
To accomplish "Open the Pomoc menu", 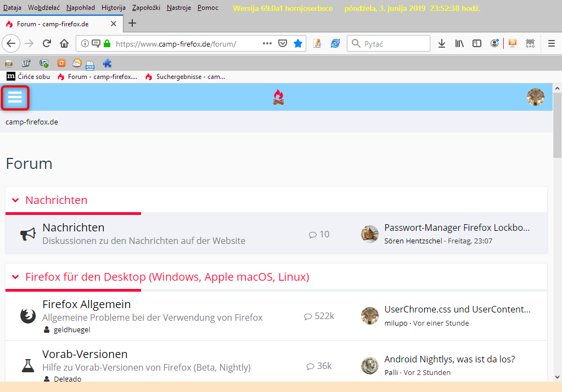I will pyautogui.click(x=208, y=8).
